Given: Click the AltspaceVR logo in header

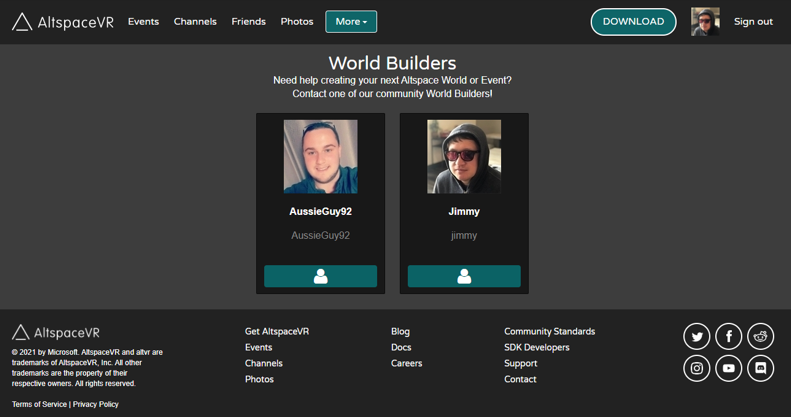Looking at the screenshot, I should (63, 22).
